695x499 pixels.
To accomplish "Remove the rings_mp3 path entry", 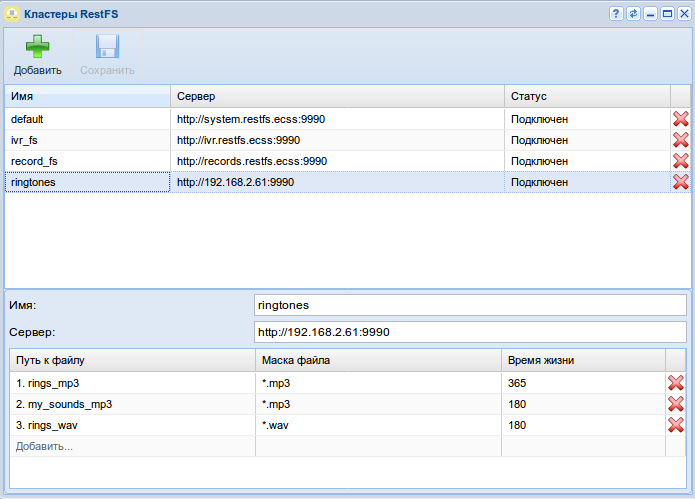I will click(676, 383).
